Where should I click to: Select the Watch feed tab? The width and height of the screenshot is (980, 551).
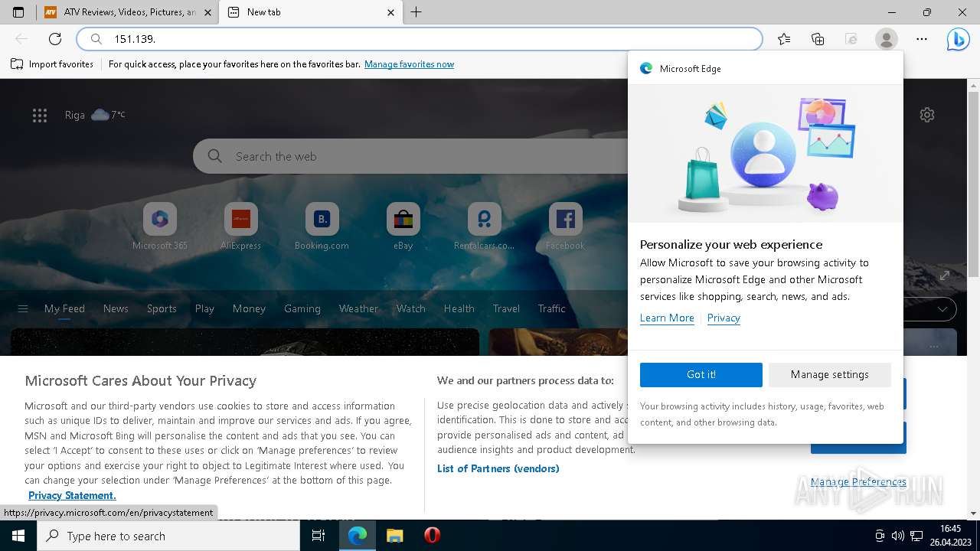coord(411,308)
